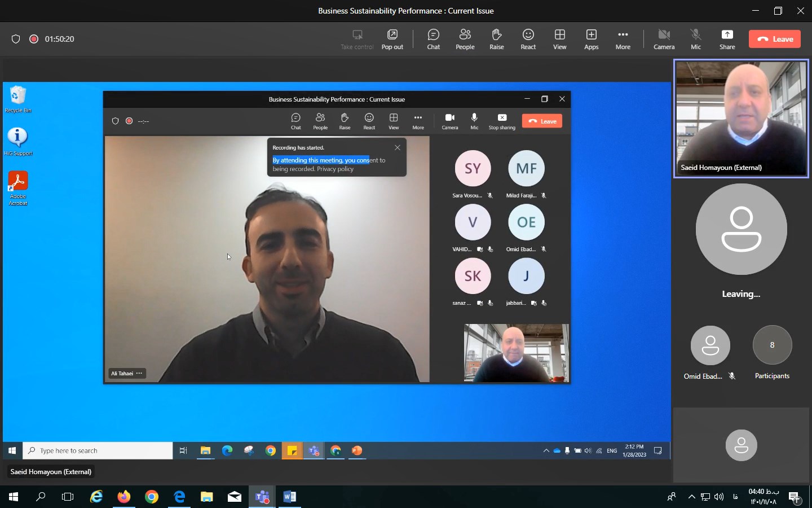Open Internet Explorer from local taskbar
The height and width of the screenshot is (508, 812).
click(96, 497)
